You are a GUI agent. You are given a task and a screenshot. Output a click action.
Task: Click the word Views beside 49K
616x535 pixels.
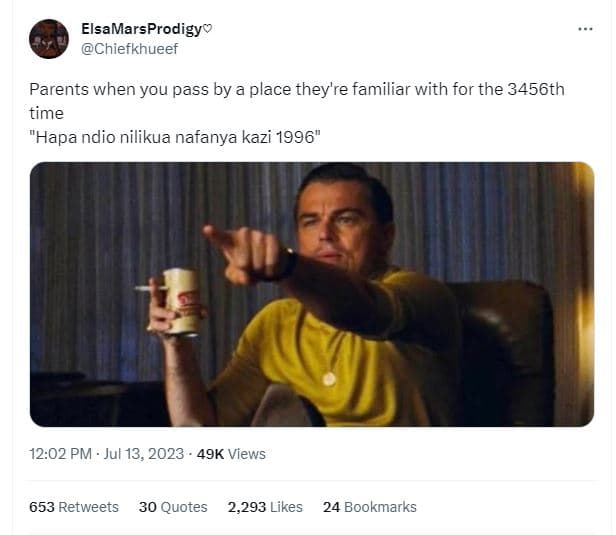tap(247, 454)
